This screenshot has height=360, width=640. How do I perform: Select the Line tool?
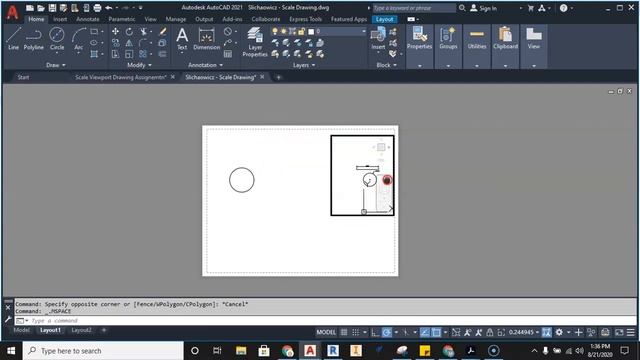coord(13,39)
